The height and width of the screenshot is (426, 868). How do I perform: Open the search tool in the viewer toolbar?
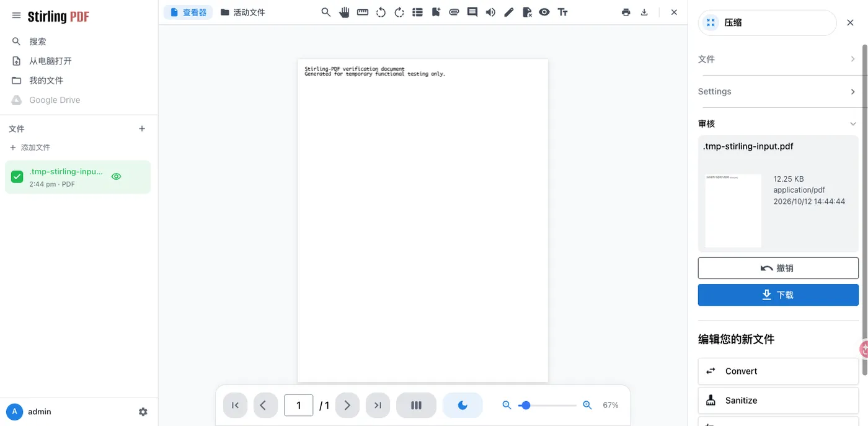coord(326,12)
